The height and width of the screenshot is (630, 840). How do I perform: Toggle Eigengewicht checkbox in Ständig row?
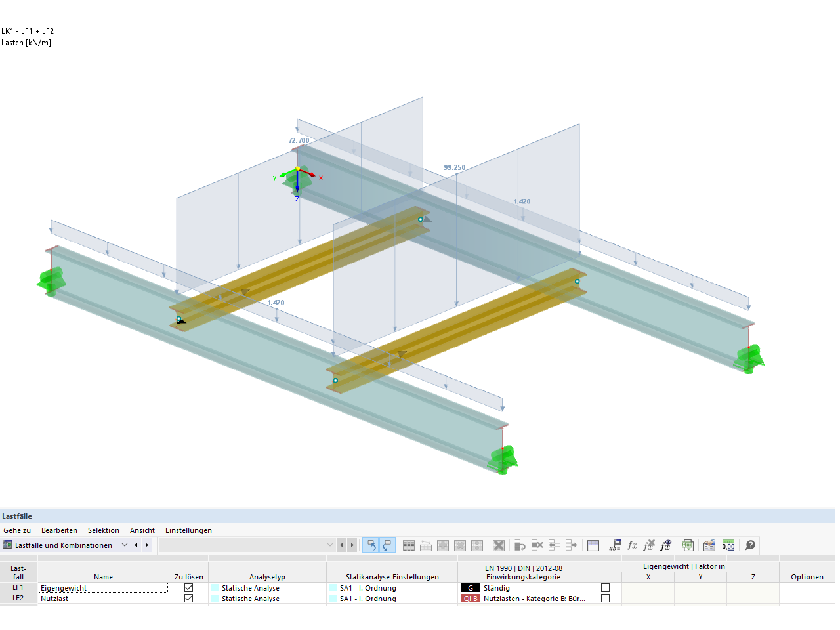pos(606,588)
